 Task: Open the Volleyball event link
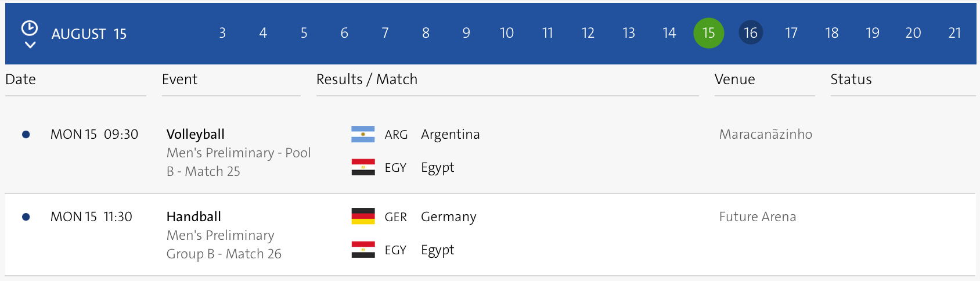click(195, 134)
